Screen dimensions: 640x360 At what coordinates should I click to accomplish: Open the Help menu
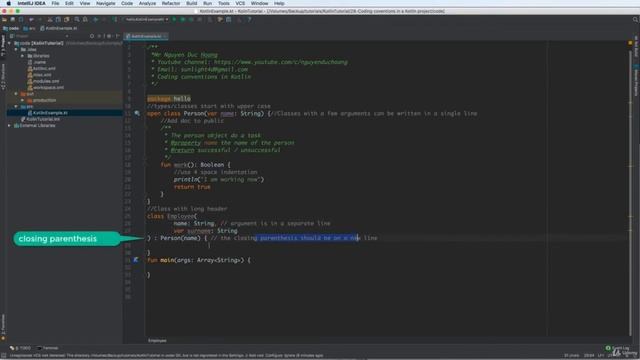click(279, 3)
